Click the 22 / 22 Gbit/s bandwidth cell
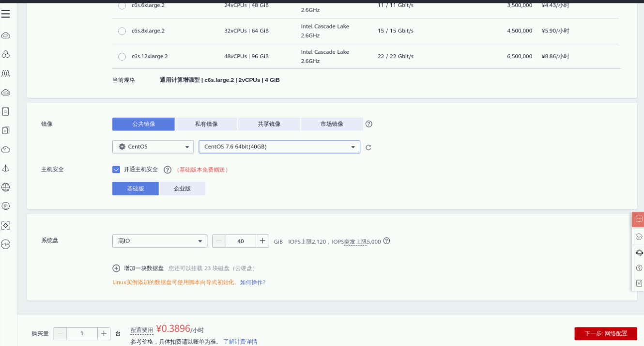Screen dimensions: 644x346 (396, 57)
